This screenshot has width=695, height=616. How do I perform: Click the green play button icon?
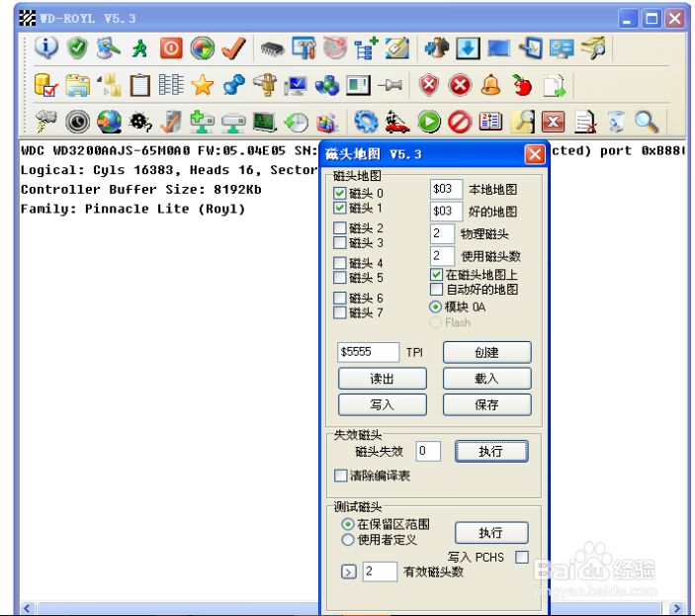tap(429, 122)
